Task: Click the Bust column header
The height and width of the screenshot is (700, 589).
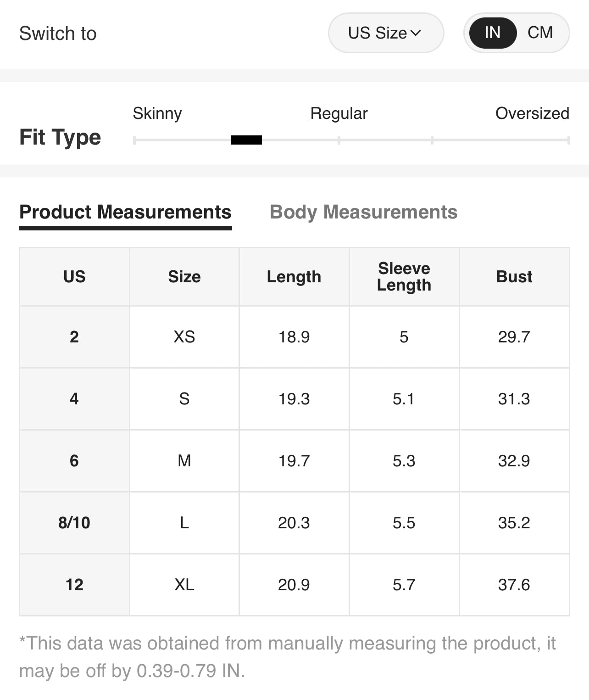Action: (x=514, y=277)
